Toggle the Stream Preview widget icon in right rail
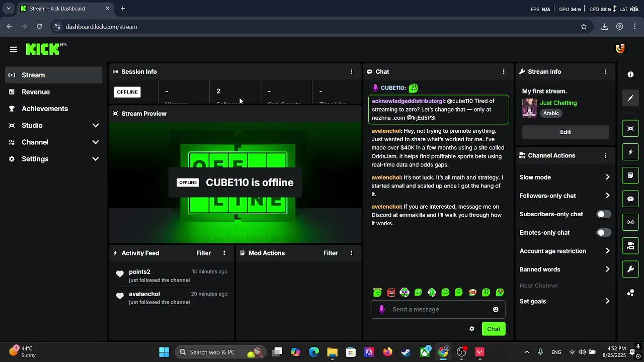This screenshot has width=644, height=362. click(630, 128)
